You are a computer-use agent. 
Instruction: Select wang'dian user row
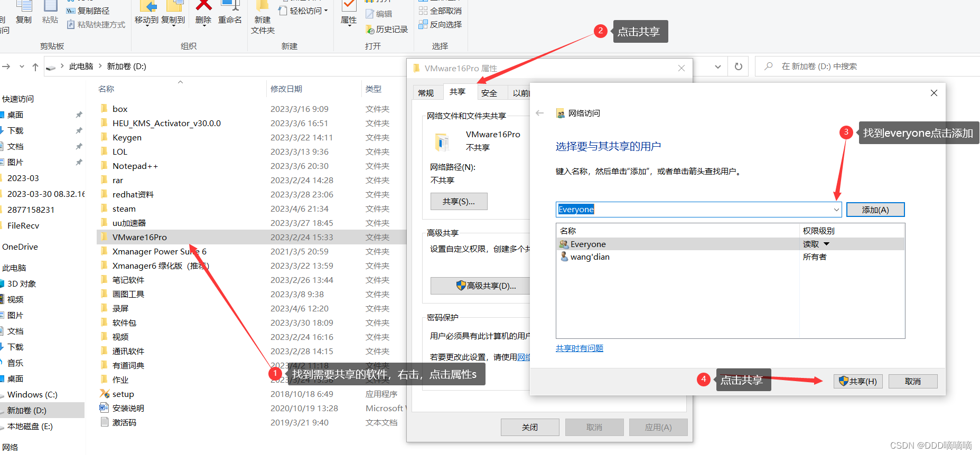731,257
